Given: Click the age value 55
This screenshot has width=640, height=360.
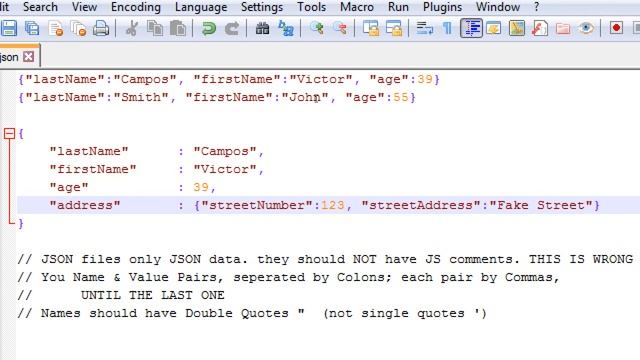Looking at the screenshot, I should tap(401, 97).
